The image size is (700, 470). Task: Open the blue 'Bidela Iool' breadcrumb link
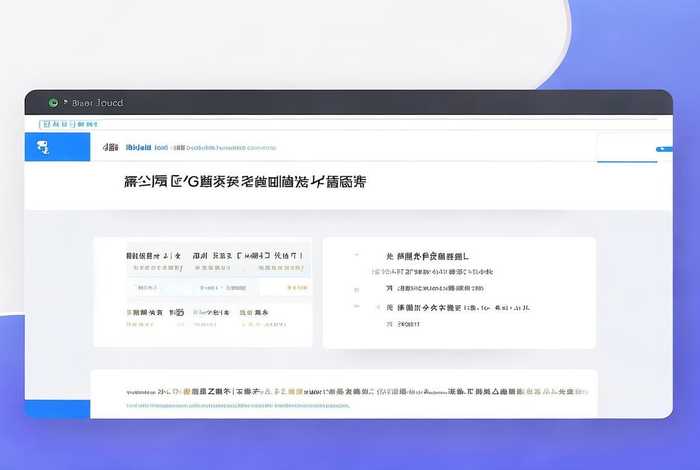[x=147, y=147]
